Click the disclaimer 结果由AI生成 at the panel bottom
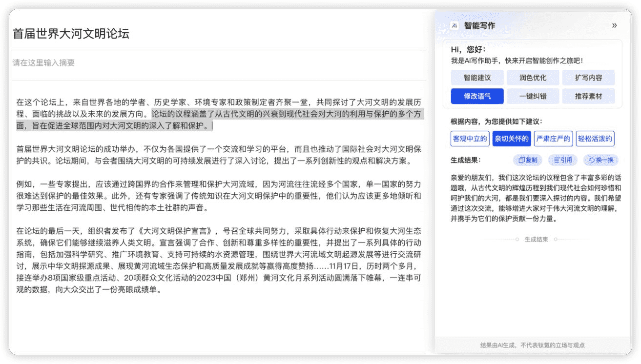 (x=532, y=345)
